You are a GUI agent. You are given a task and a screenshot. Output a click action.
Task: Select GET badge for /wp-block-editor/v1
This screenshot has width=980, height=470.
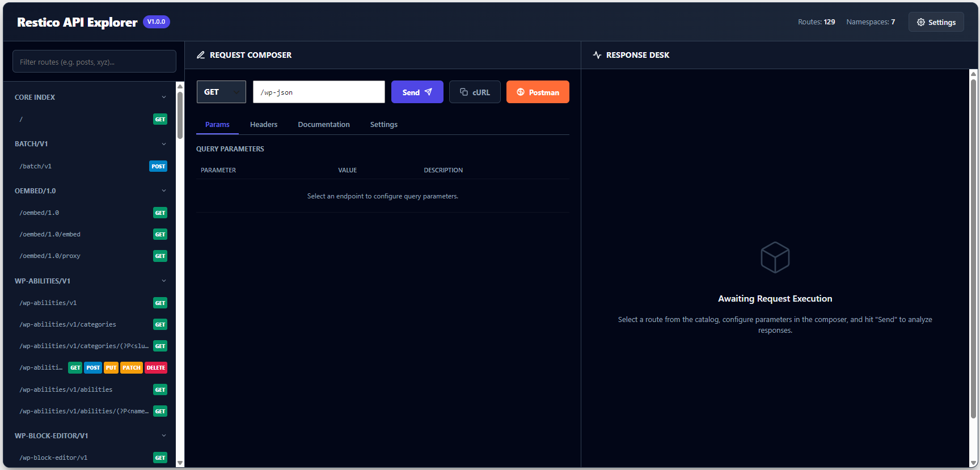[x=160, y=458]
